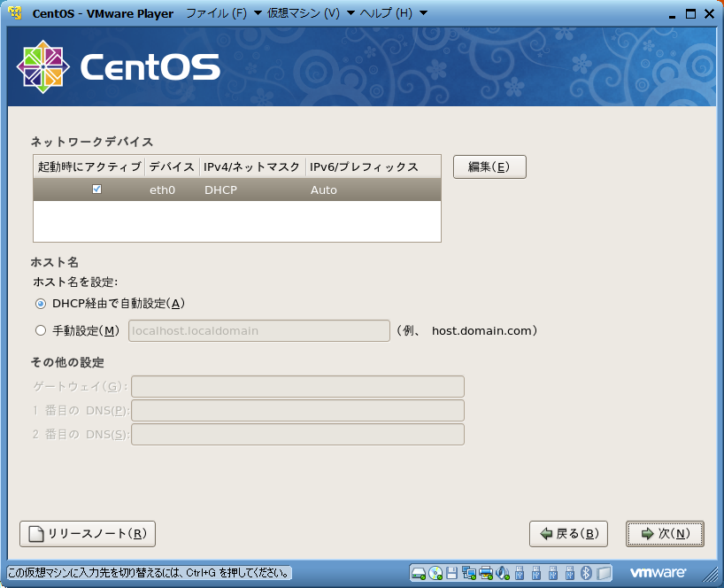Click the printer device icon
The width and height of the screenshot is (724, 588).
[x=486, y=572]
